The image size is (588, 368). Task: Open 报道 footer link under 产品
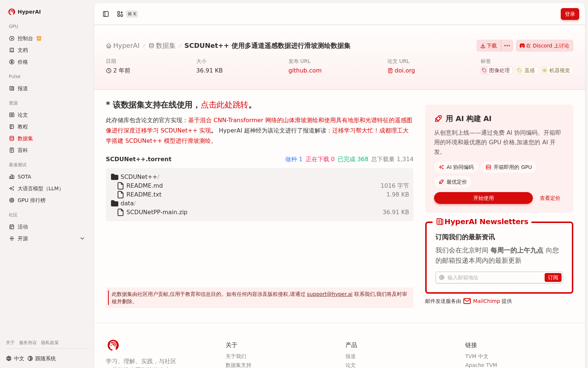(x=351, y=356)
